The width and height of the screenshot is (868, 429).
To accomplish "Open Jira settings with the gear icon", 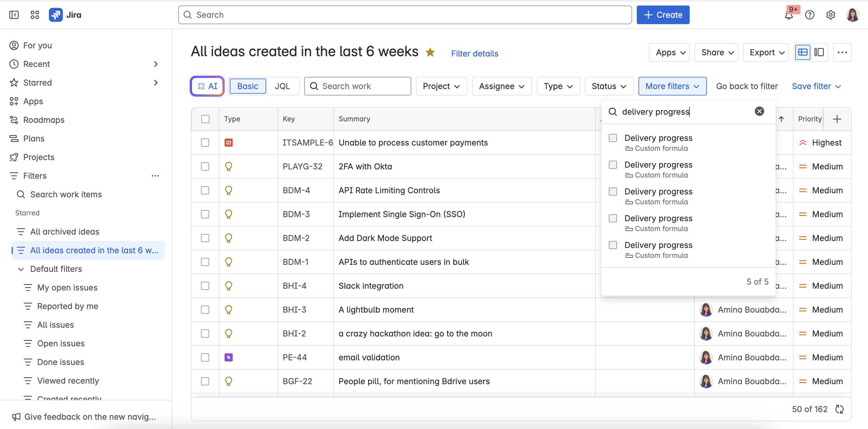I will (830, 15).
